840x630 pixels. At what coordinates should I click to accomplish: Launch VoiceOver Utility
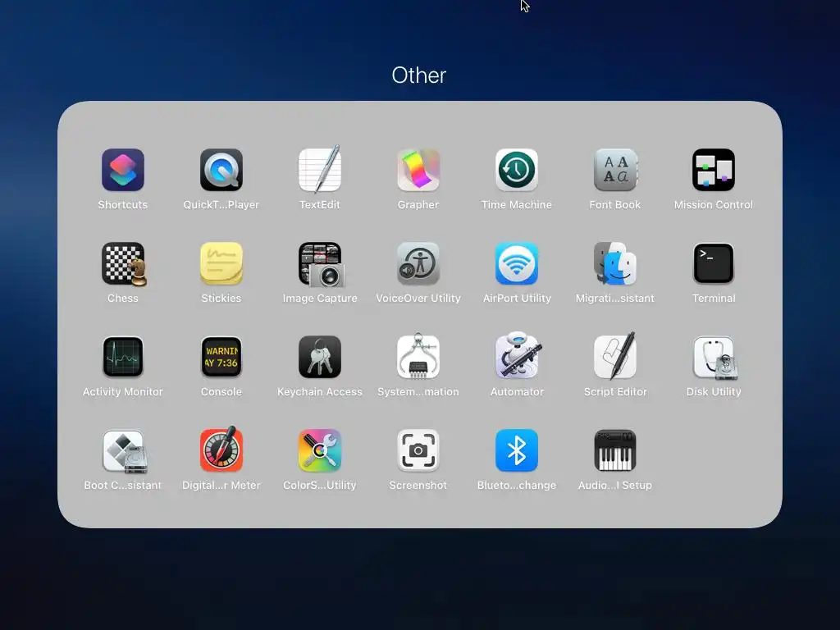[418, 263]
